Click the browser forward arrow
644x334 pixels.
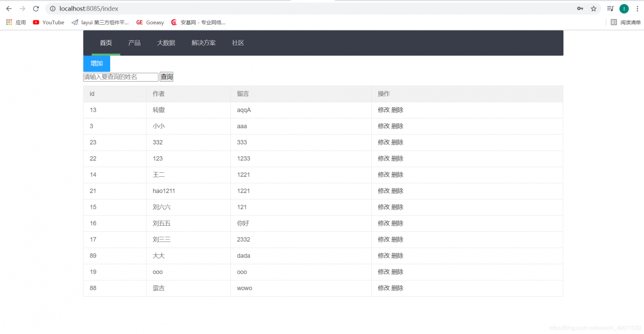tap(22, 9)
